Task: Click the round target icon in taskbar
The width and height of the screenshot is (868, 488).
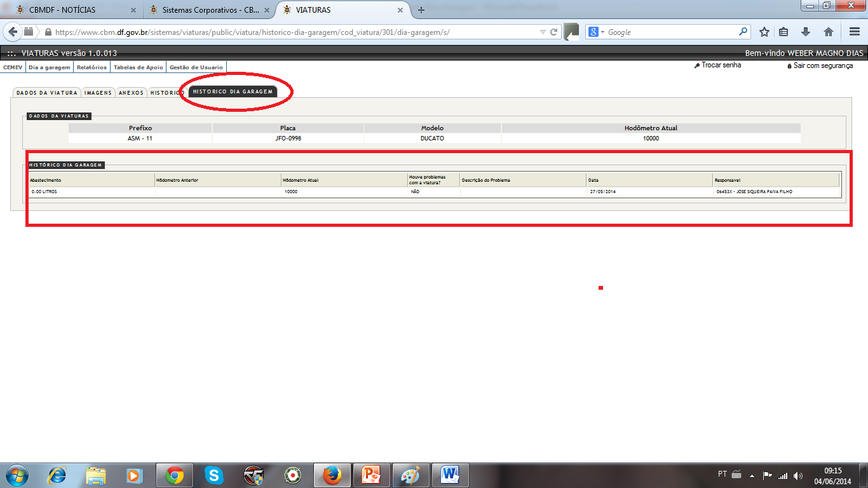Action: pyautogui.click(x=293, y=475)
